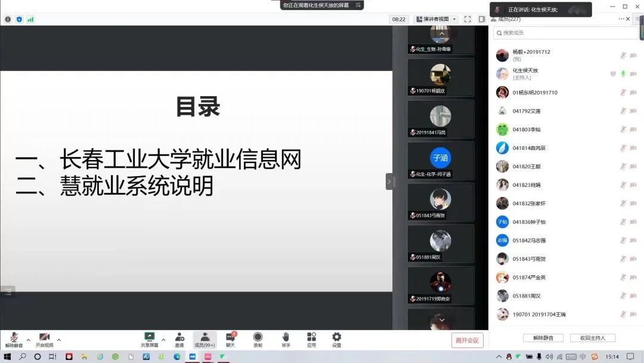This screenshot has width=644, height=363.
Task: Click the 收回主持人 button
Action: tap(592, 338)
